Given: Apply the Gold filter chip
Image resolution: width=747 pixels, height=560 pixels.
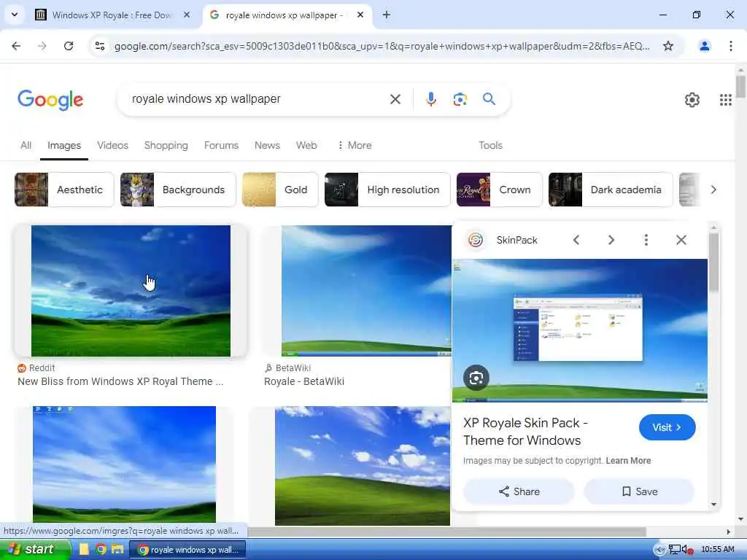Looking at the screenshot, I should point(280,190).
